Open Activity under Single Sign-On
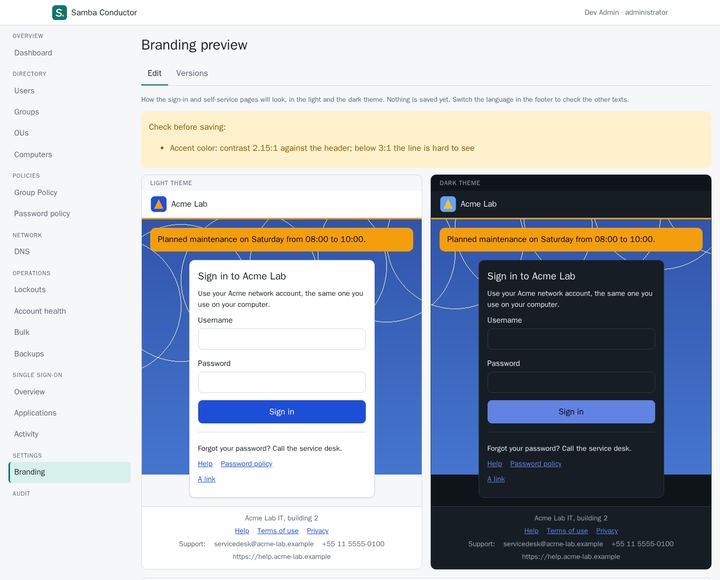The image size is (720, 580). tap(26, 434)
